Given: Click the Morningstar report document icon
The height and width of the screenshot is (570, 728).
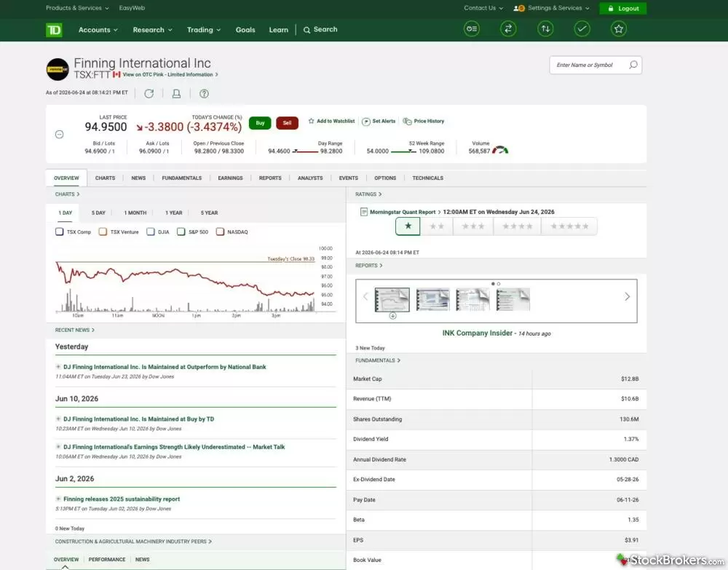Looking at the screenshot, I should (x=364, y=212).
